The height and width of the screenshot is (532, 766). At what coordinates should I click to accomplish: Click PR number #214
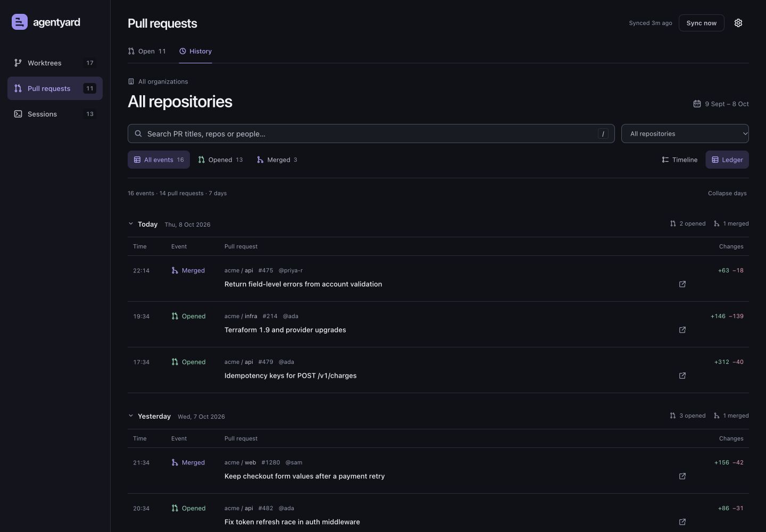(270, 316)
